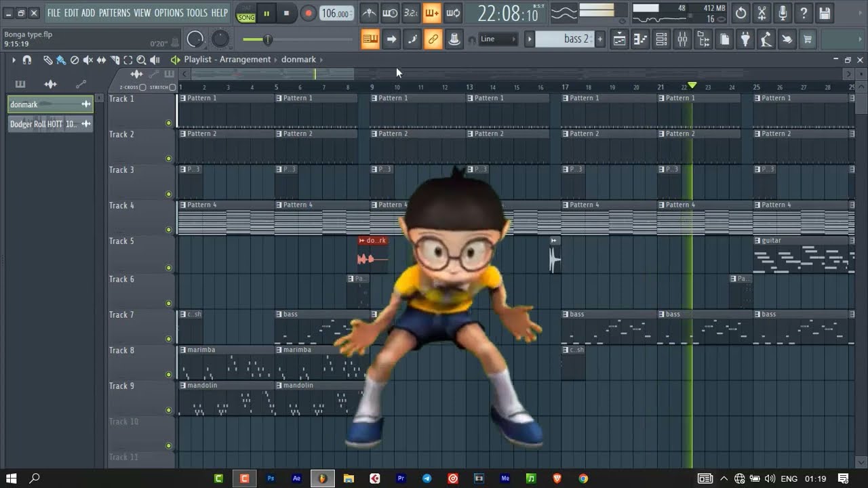The width and height of the screenshot is (868, 488).
Task: Click the one-click audio recording microphone
Action: coord(783,13)
